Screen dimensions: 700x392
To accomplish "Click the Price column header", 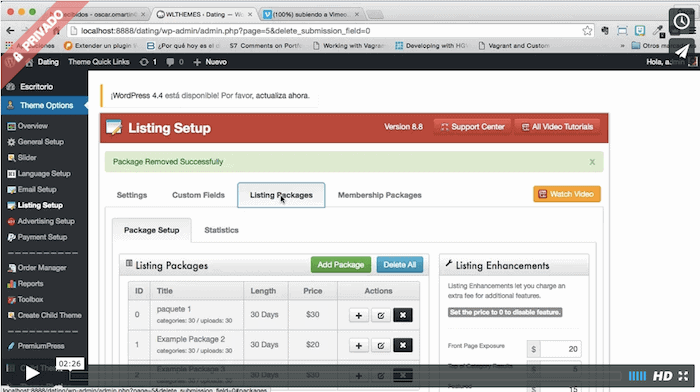I will 312,291.
